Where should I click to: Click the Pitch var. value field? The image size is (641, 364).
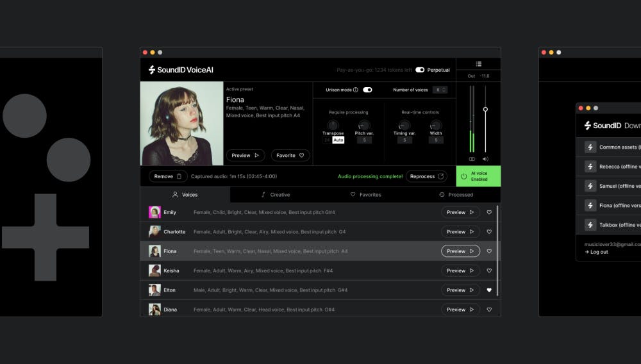pos(364,140)
